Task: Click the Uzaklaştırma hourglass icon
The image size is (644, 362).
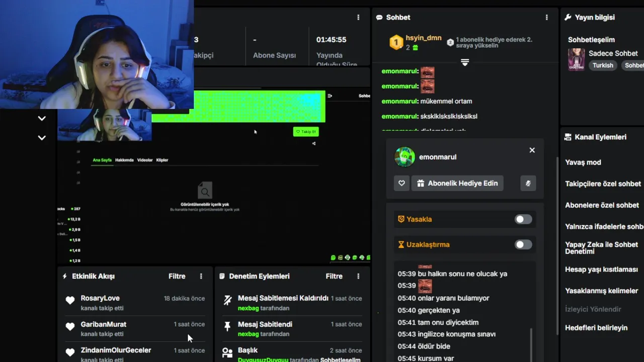Action: click(401, 244)
